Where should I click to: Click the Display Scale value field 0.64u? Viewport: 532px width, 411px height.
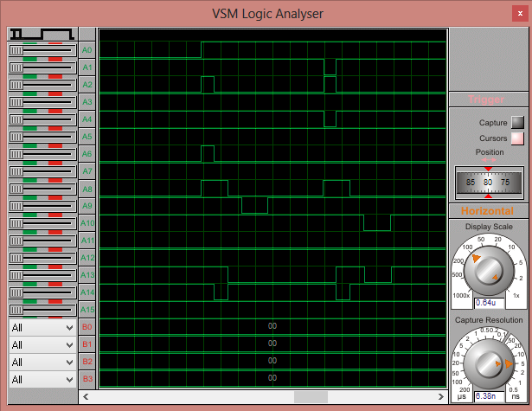pos(490,303)
